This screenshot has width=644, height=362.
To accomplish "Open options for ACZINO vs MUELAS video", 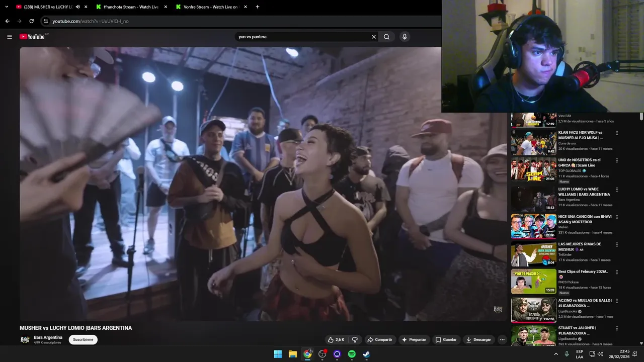I will tap(617, 301).
